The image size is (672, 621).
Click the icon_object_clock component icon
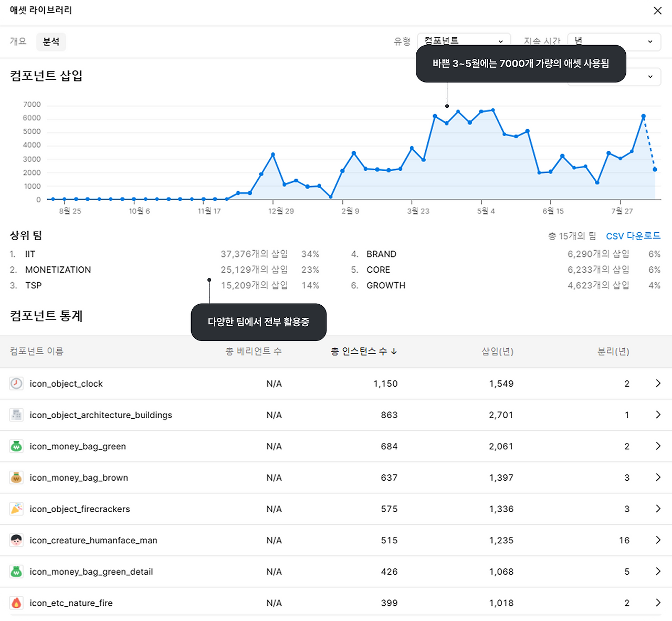tap(16, 384)
